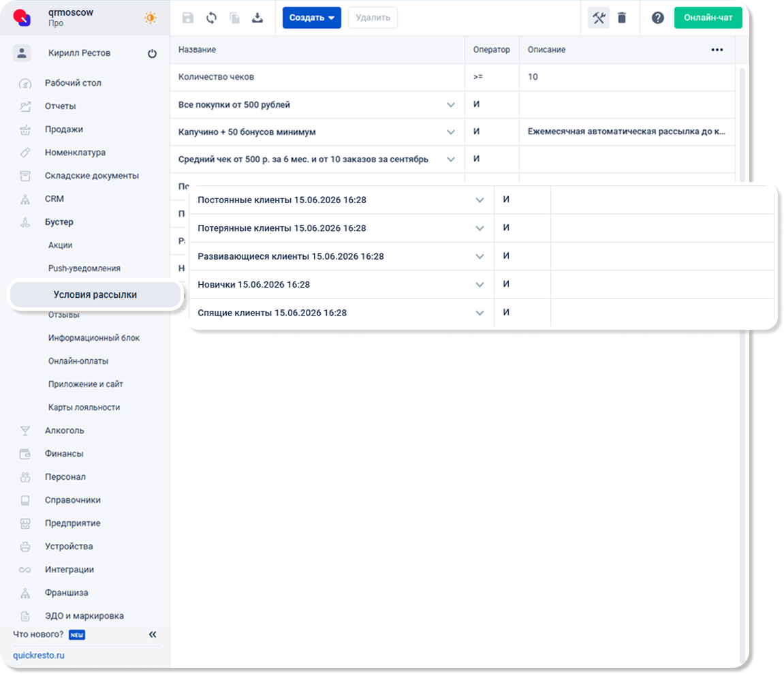Click the Quick Resto logo
The image size is (784, 674).
click(x=22, y=18)
